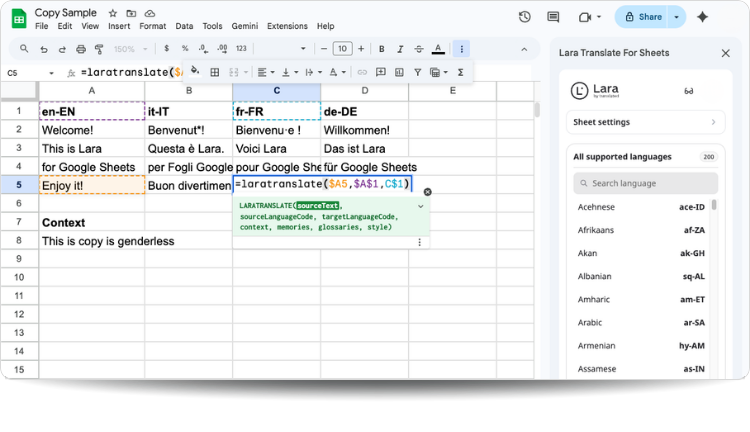Image resolution: width=750 pixels, height=432 pixels.
Task: Open the text color picker
Action: click(438, 49)
